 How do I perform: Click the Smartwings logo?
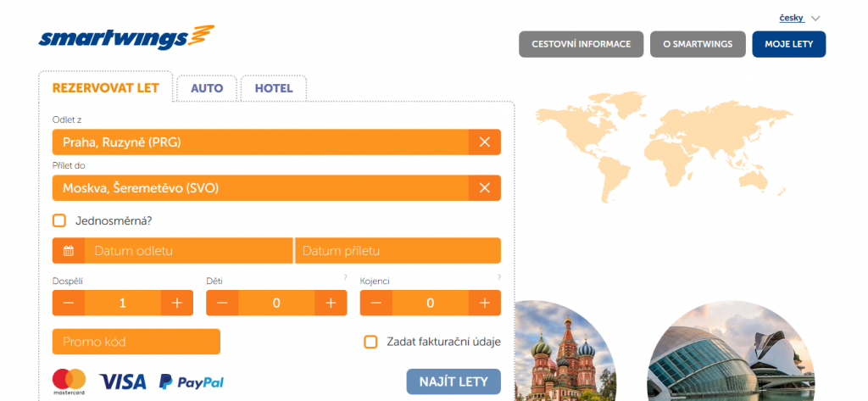pos(126,36)
